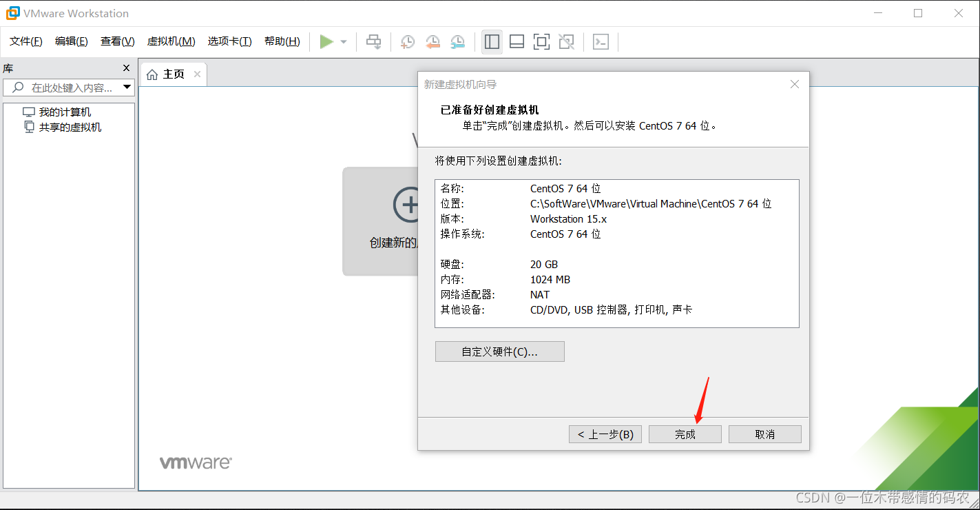Open the power options dropdown arrow
Screen dimensions: 980x510
click(x=344, y=42)
